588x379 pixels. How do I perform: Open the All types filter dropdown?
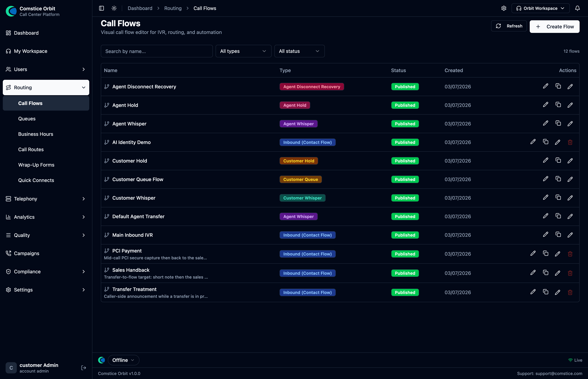[x=243, y=51]
